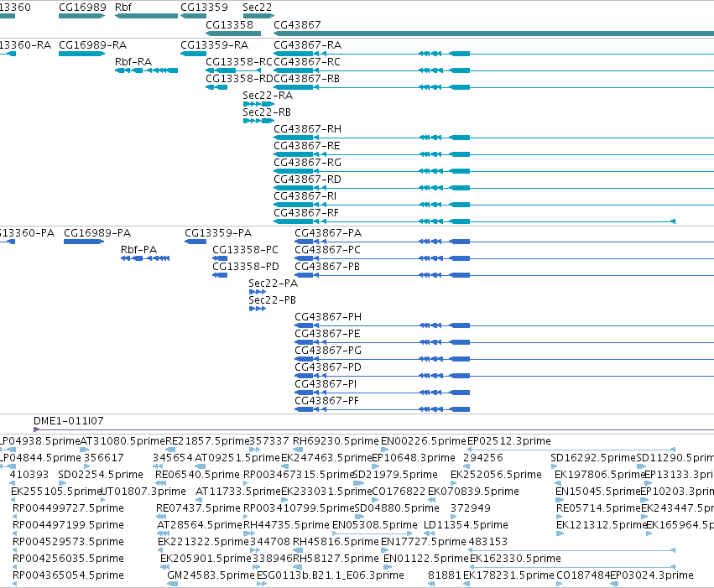
Task: Click the CG43867 gene label
Action: [x=297, y=24]
